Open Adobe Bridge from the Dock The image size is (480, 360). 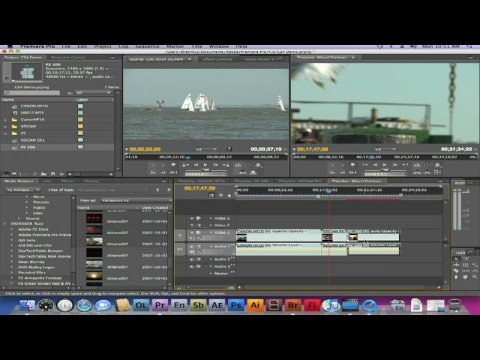pyautogui.click(x=293, y=305)
